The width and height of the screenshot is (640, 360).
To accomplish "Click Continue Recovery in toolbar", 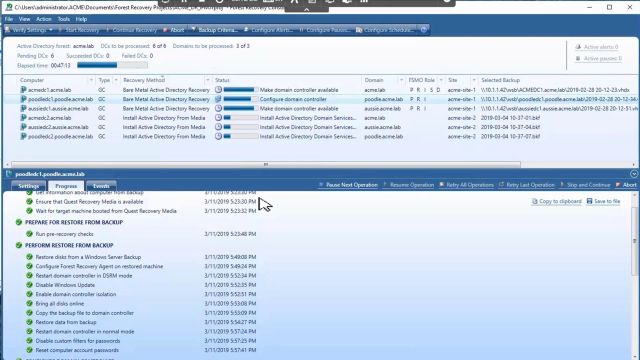I will [x=131, y=30].
